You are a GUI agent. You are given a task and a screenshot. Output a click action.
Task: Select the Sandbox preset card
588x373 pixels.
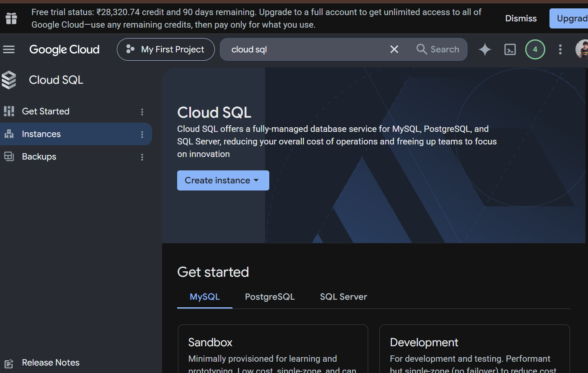tap(273, 349)
